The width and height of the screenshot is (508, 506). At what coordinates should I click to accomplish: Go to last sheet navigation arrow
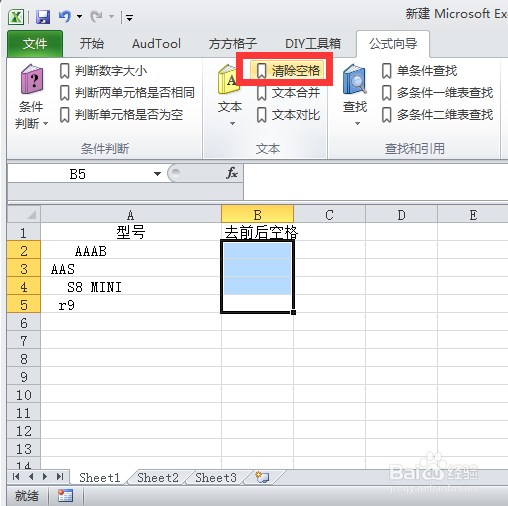(60, 477)
